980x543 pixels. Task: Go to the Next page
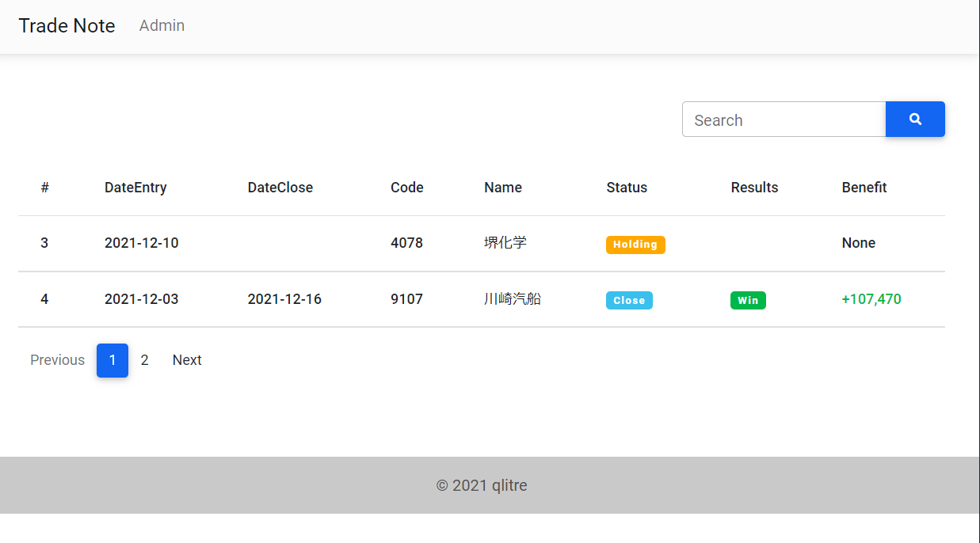point(187,360)
